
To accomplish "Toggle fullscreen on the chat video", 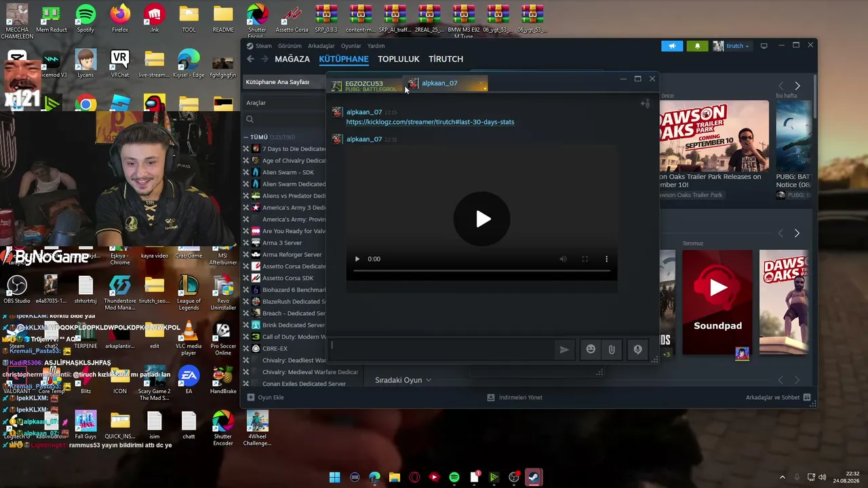I will click(x=585, y=259).
